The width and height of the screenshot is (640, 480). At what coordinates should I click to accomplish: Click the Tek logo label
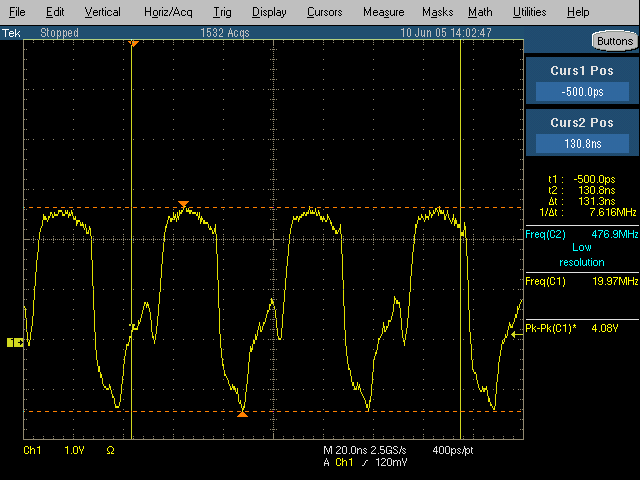pyautogui.click(x=11, y=33)
